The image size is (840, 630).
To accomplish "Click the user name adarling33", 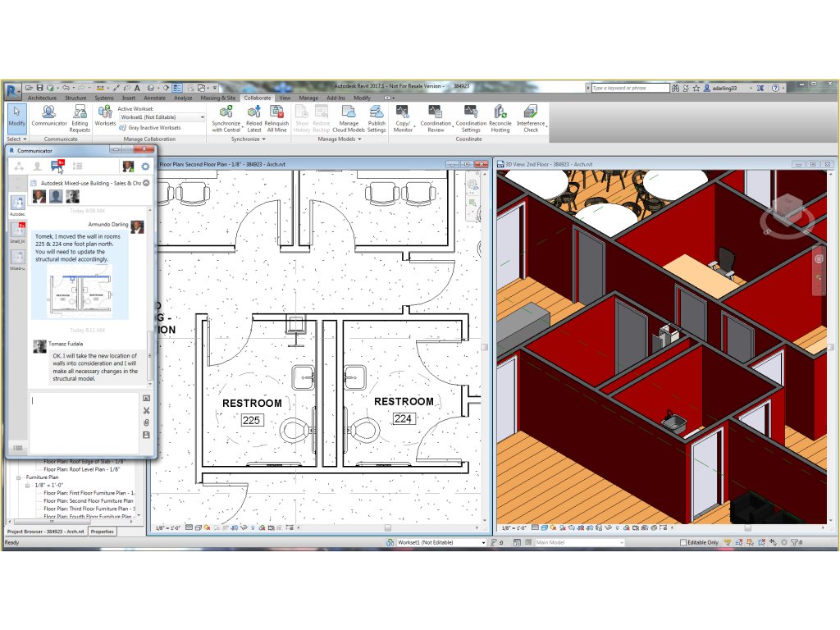I will tap(725, 88).
